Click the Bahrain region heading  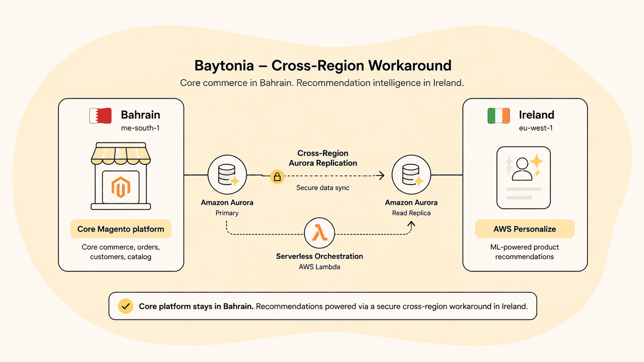point(141,115)
